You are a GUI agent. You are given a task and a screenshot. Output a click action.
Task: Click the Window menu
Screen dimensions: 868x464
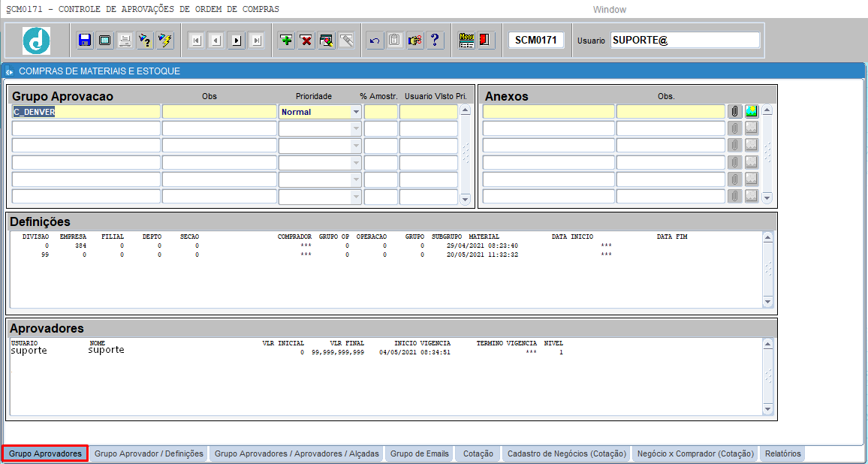[609, 10]
